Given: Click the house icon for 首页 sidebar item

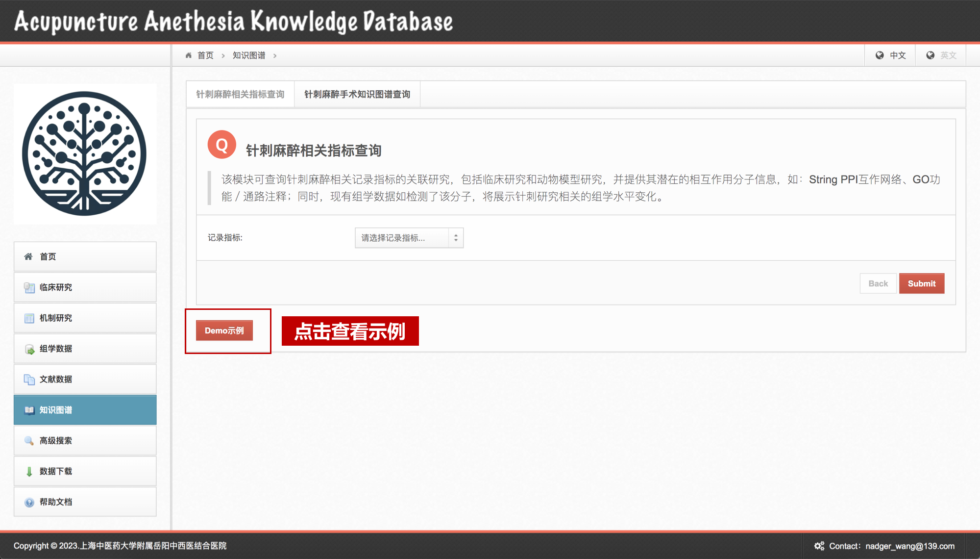Looking at the screenshot, I should coord(28,256).
